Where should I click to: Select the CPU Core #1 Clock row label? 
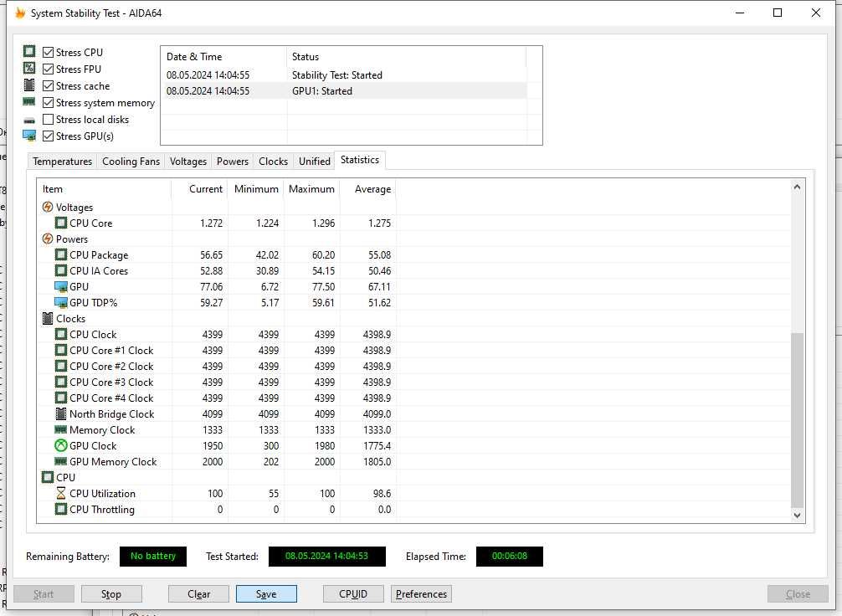(111, 350)
